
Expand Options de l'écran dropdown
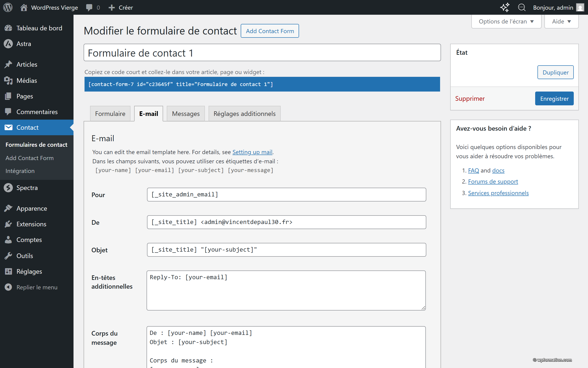(x=506, y=21)
